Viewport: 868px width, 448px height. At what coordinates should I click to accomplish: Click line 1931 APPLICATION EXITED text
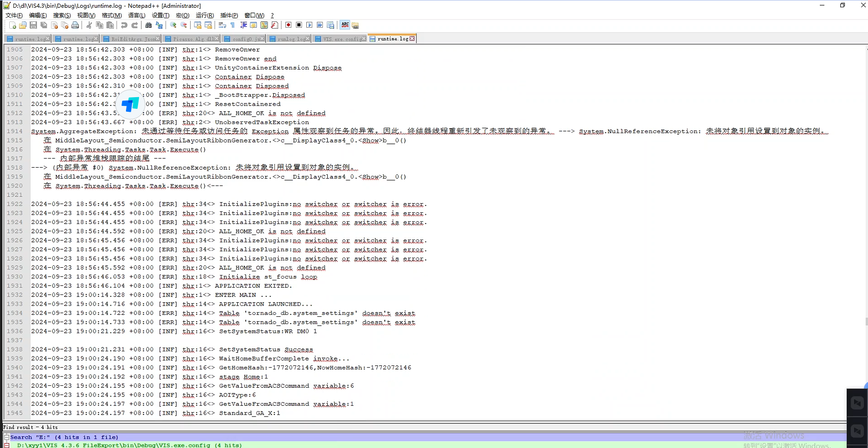point(253,286)
